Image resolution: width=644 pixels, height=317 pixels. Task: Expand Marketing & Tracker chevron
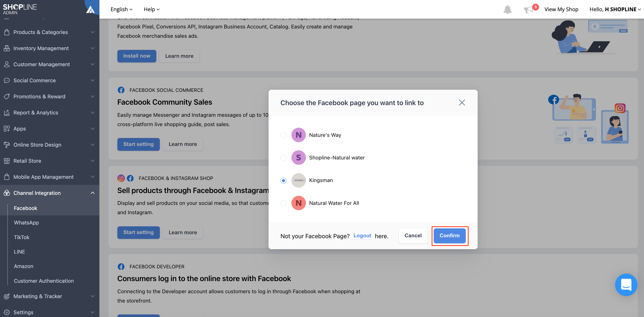(x=92, y=296)
